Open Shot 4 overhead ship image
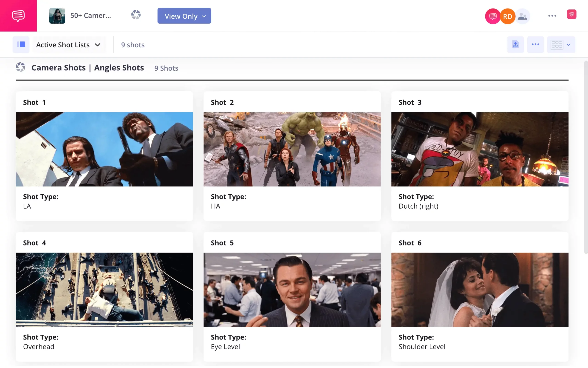The image size is (588, 368). pos(105,290)
